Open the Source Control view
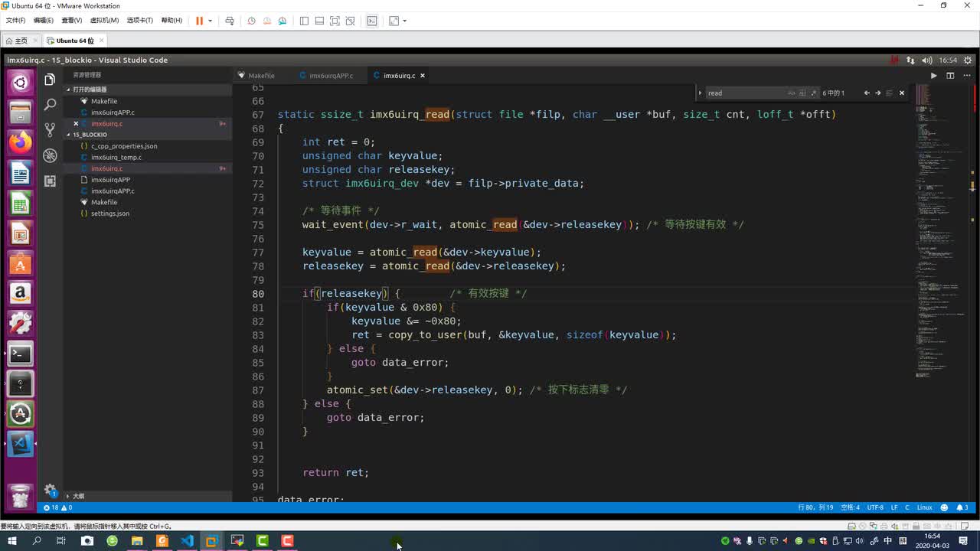Viewport: 980px width, 551px height. pyautogui.click(x=50, y=129)
